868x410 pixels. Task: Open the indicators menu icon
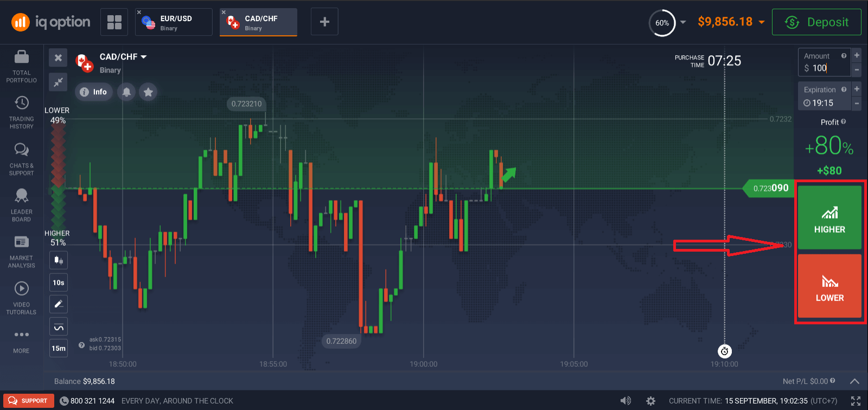click(59, 326)
